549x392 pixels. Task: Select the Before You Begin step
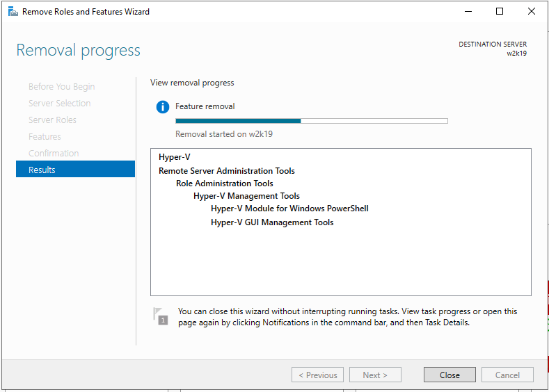pyautogui.click(x=62, y=87)
